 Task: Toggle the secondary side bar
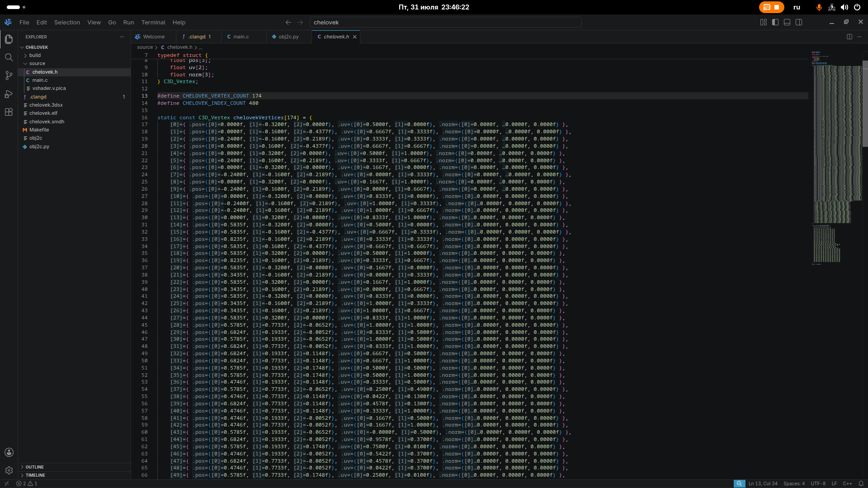coord(799,22)
